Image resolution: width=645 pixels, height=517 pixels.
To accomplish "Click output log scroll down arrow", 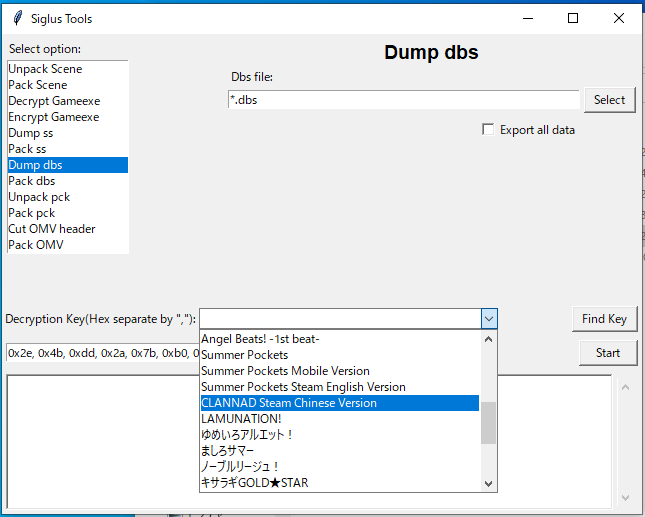I will 625,498.
